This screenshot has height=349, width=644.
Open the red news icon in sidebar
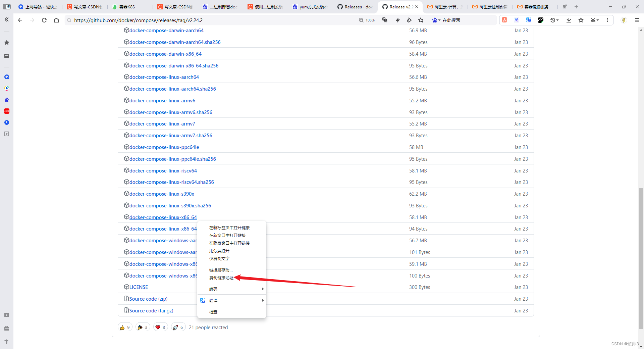click(7, 111)
